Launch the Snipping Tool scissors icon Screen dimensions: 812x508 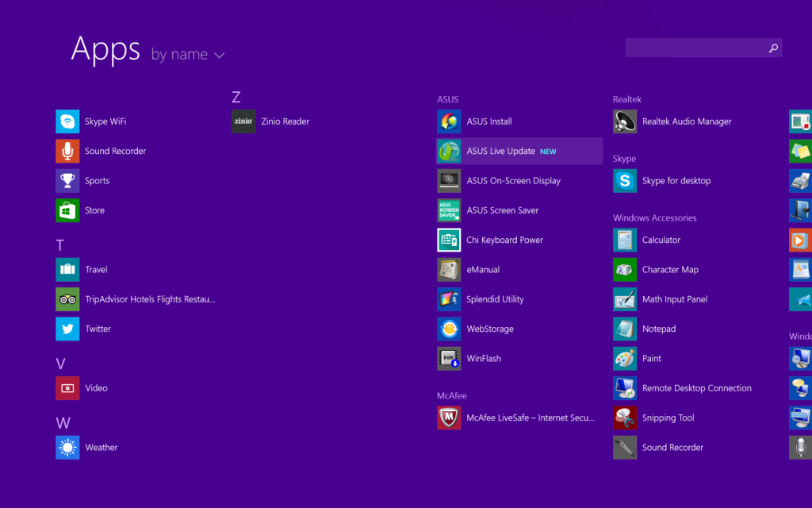[625, 418]
